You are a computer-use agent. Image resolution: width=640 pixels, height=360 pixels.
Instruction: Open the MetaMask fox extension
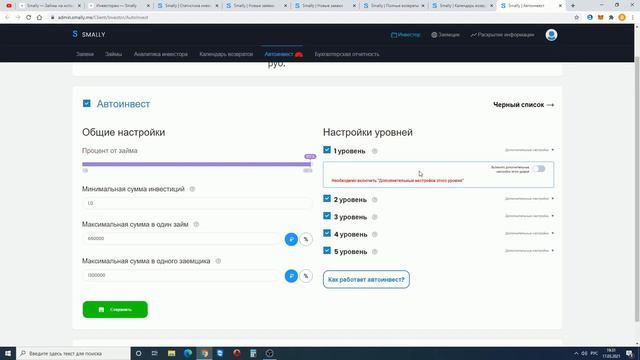coord(600,18)
